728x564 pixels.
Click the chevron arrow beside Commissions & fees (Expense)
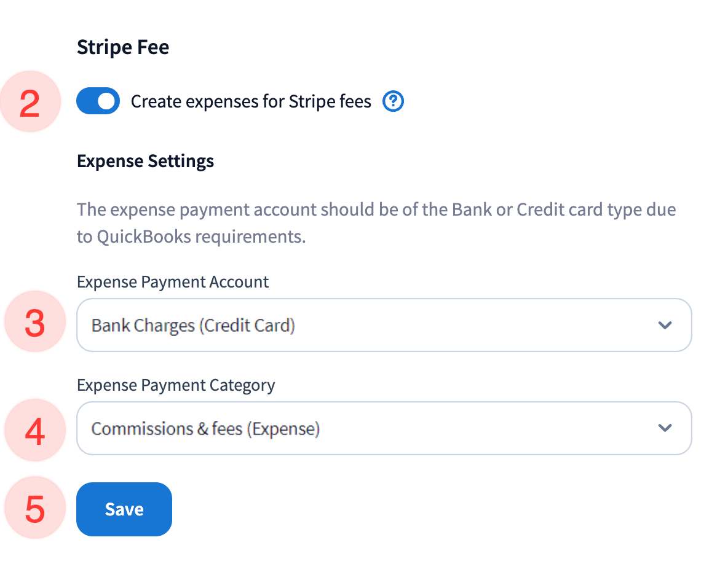pos(665,428)
